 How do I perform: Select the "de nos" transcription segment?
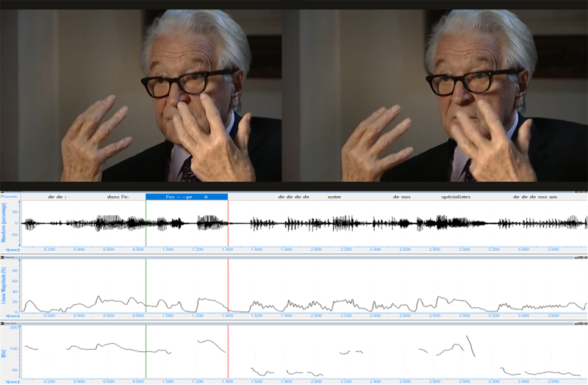(401, 197)
